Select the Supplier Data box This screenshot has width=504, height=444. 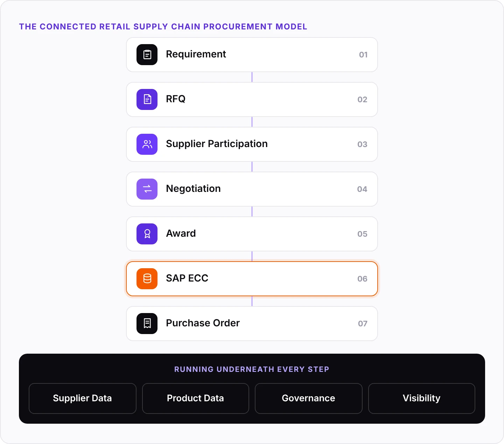click(x=83, y=398)
